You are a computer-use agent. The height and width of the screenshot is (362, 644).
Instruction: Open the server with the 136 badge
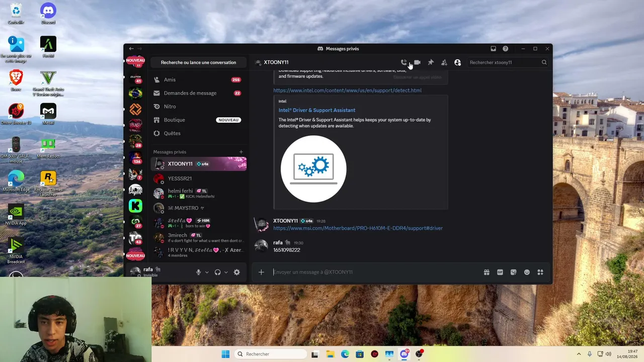pos(135,158)
